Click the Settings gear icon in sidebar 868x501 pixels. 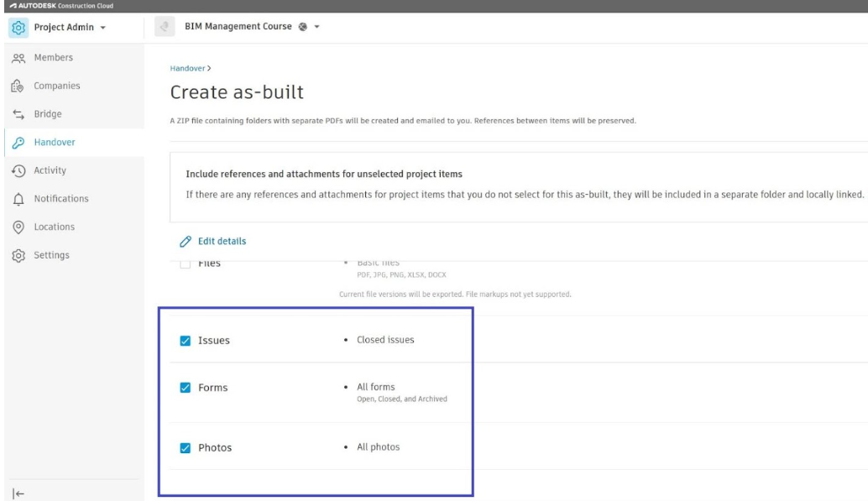pos(18,255)
